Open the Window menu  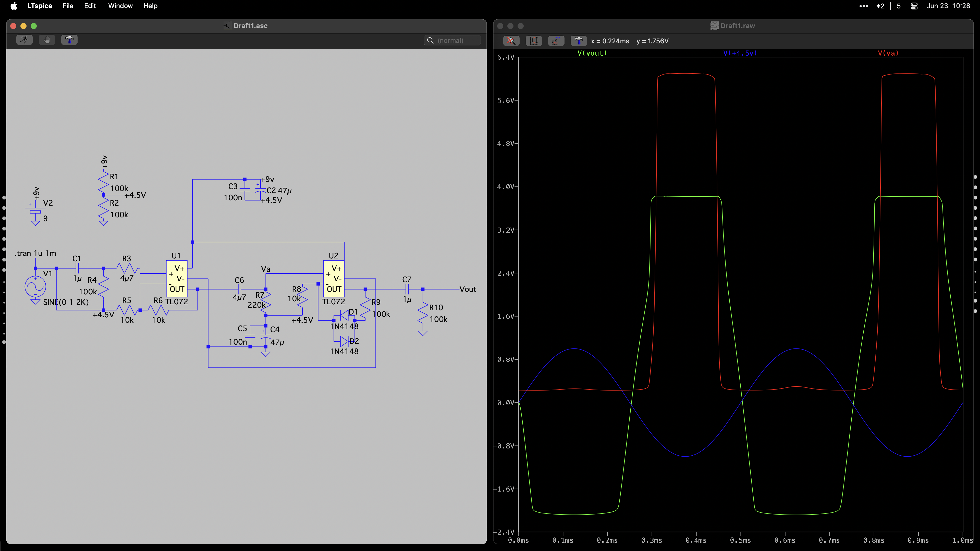pyautogui.click(x=120, y=6)
